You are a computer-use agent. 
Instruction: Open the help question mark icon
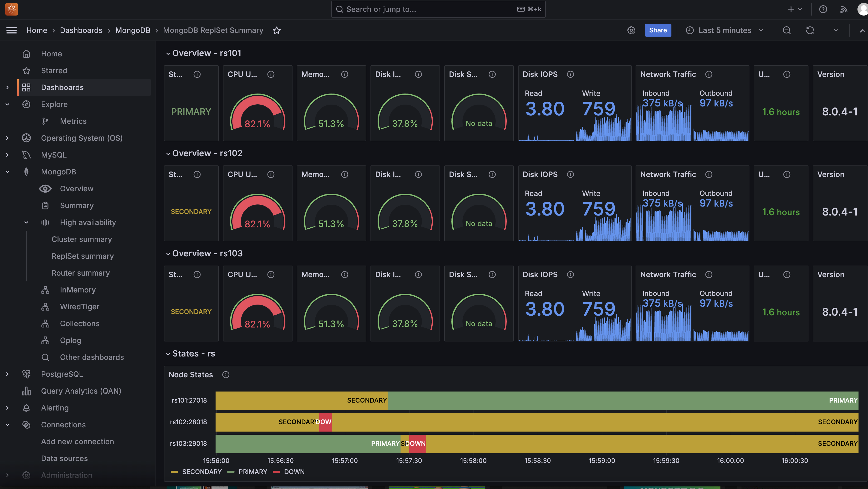pos(823,9)
